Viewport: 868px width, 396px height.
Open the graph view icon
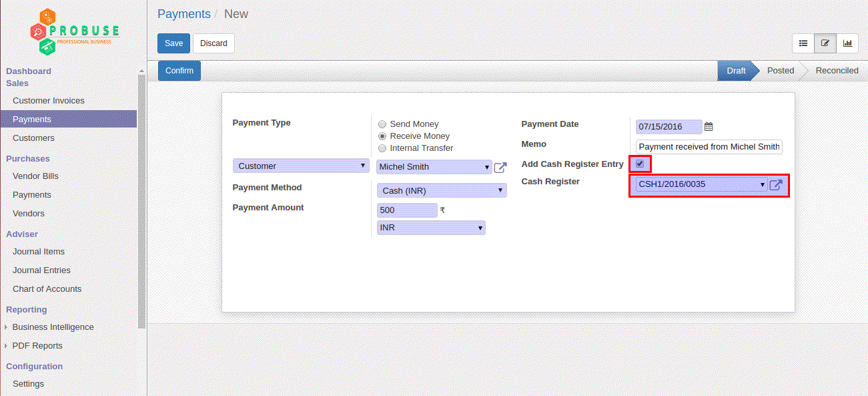click(x=847, y=43)
